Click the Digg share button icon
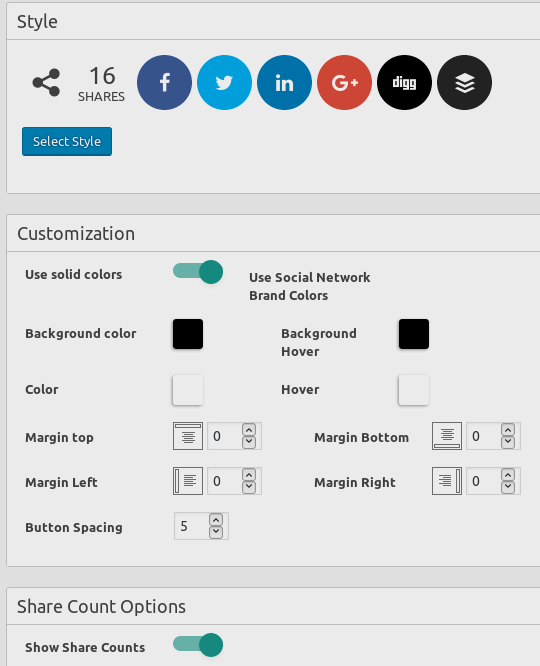540x666 pixels. [x=404, y=82]
